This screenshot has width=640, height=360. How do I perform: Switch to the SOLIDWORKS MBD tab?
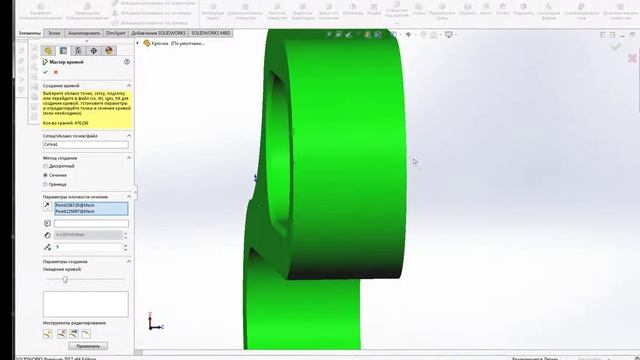211,33
